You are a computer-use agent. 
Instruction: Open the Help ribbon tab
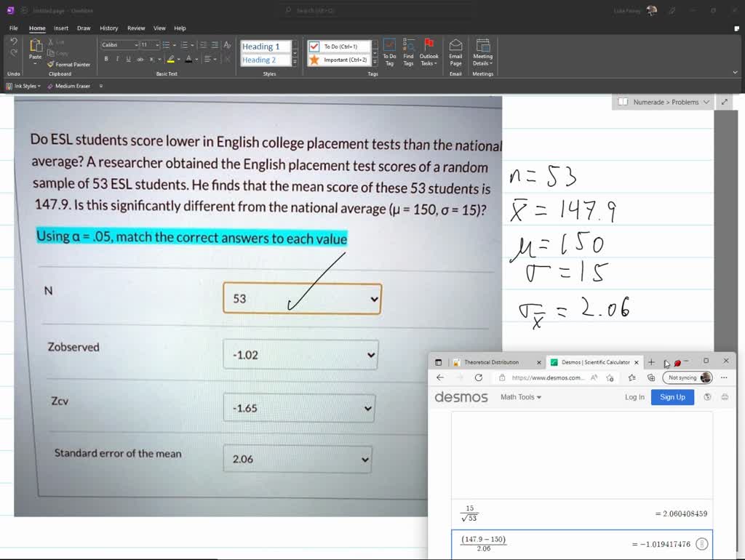[x=180, y=28]
